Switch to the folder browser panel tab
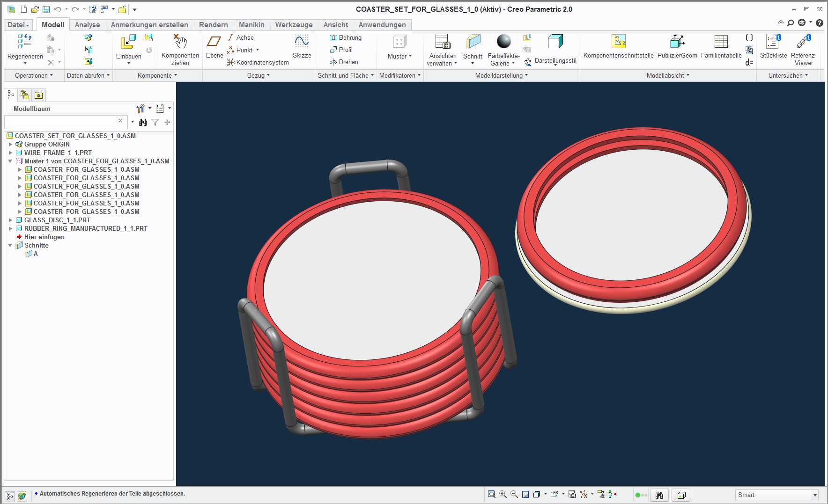 click(x=24, y=95)
